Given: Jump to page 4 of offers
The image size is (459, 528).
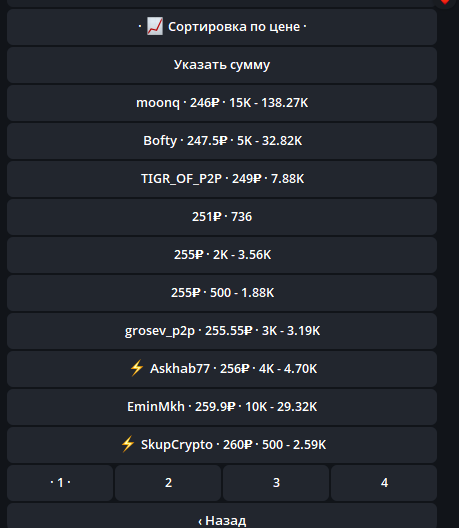Looking at the screenshot, I should coord(384,483).
